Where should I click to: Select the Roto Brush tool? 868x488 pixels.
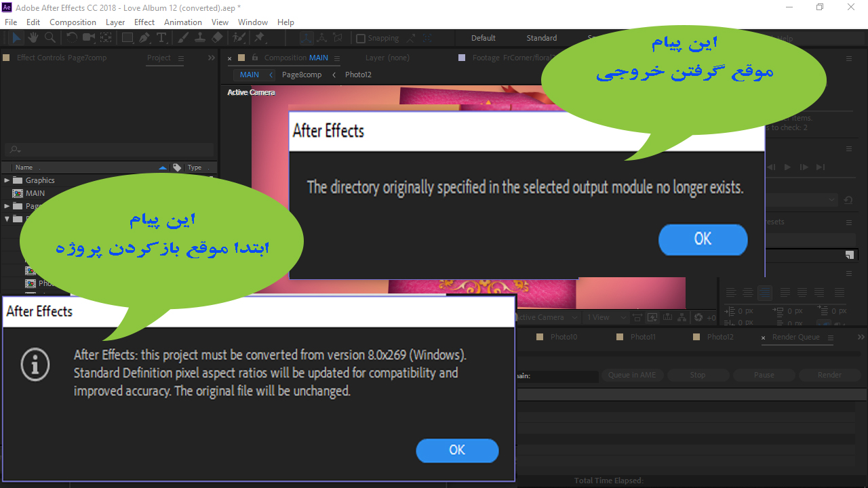239,38
